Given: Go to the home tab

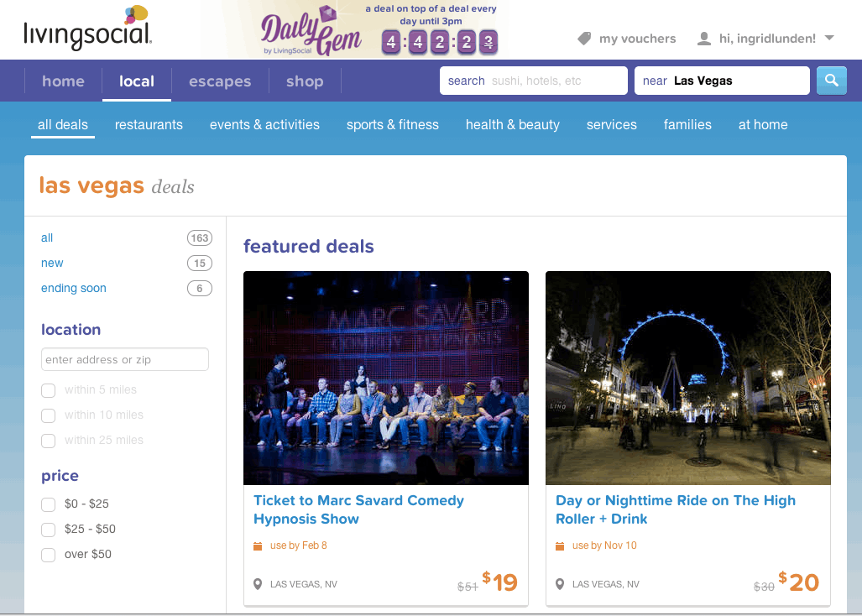Looking at the screenshot, I should [63, 81].
